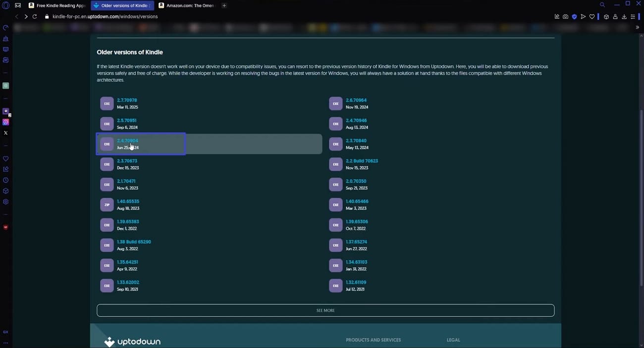Open bookmarks heart icon in sidebar

click(5, 159)
